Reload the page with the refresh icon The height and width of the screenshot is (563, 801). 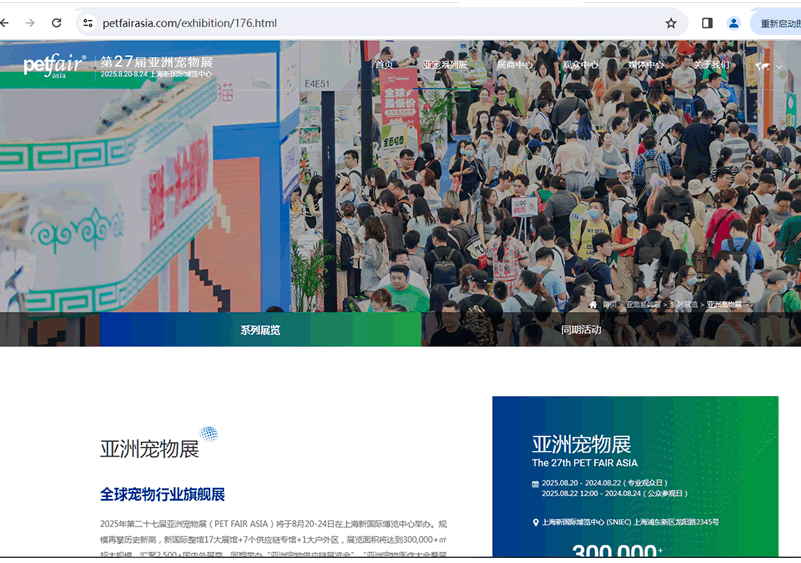[57, 23]
